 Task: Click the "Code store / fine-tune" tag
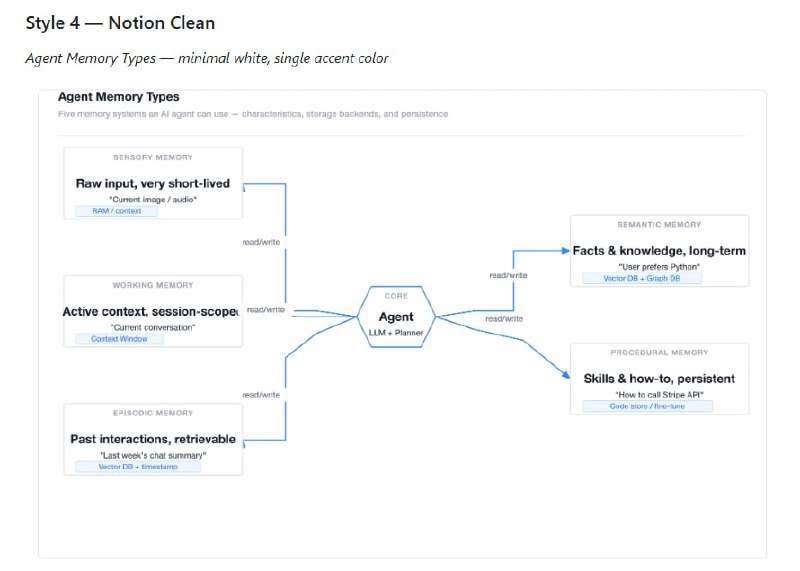tap(647, 406)
